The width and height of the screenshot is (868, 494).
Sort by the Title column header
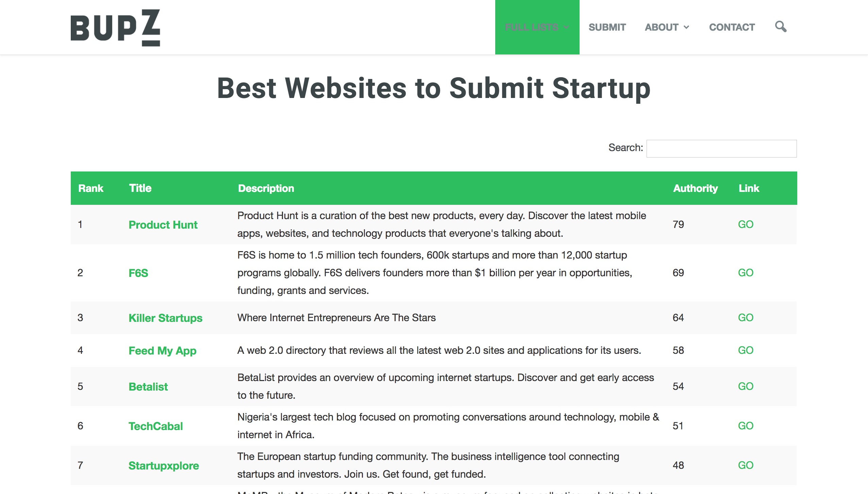click(x=140, y=188)
